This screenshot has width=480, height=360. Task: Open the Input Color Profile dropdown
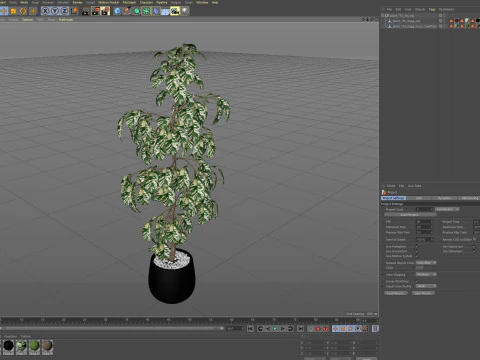click(x=426, y=286)
